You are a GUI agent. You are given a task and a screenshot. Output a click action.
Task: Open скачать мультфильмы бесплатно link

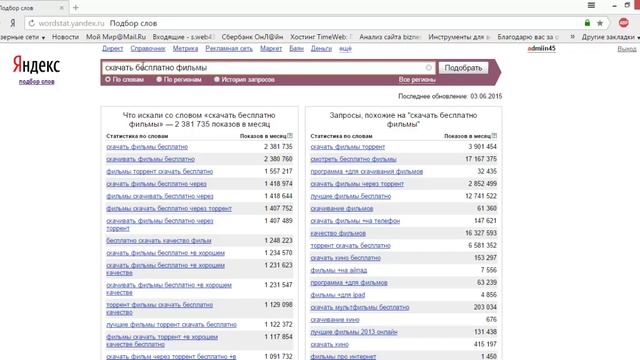[x=360, y=307]
